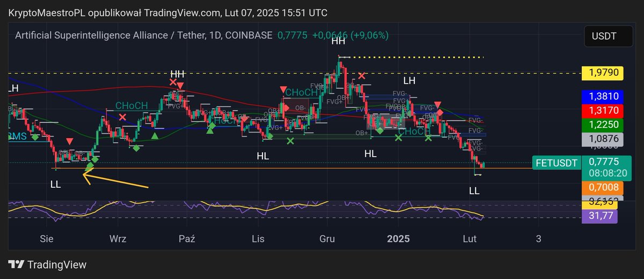Screen dimensions: 644x279
Task: Click the Gru month label on time axis
Action: (327, 238)
